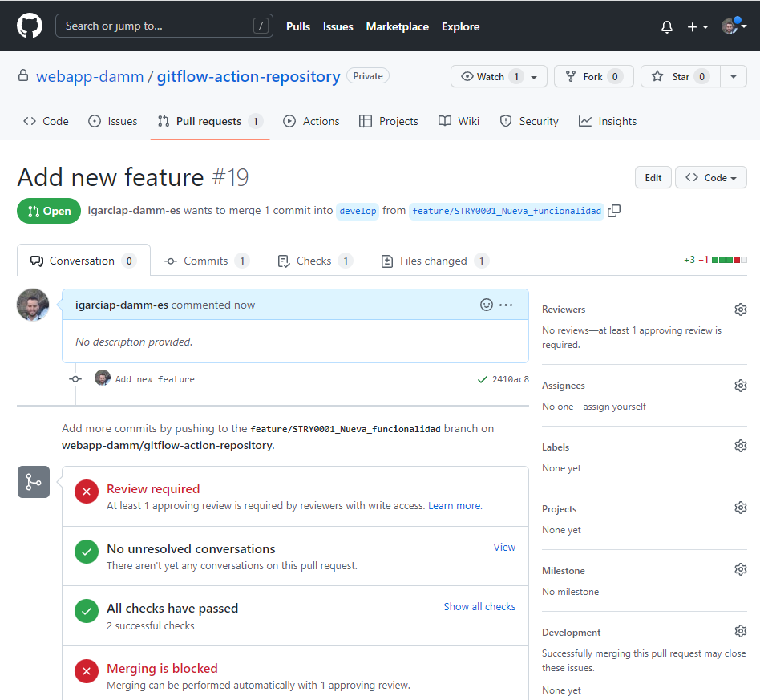
Task: Click the Labels gear icon
Action: [x=740, y=446]
